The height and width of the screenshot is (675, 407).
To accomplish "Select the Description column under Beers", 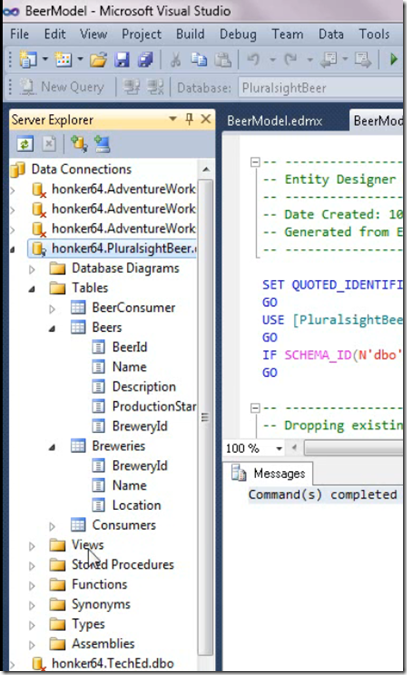I will [x=144, y=387].
